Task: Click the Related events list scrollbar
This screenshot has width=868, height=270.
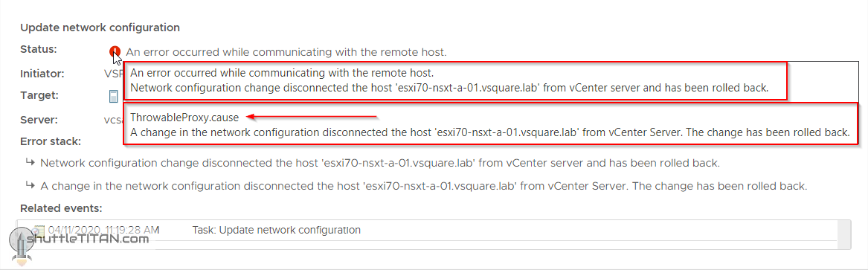Action: click(x=845, y=234)
